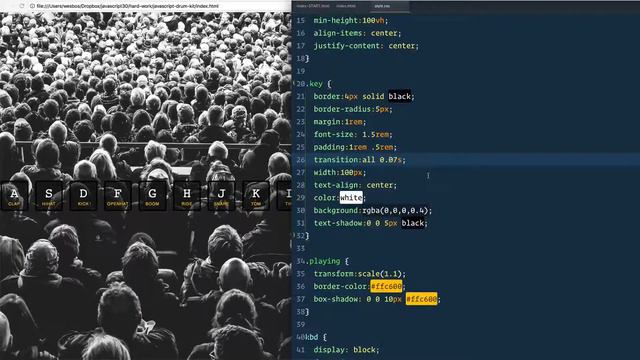Click the 'transform:scale(1.1);' line
This screenshot has height=360, width=640.
click(x=360, y=273)
